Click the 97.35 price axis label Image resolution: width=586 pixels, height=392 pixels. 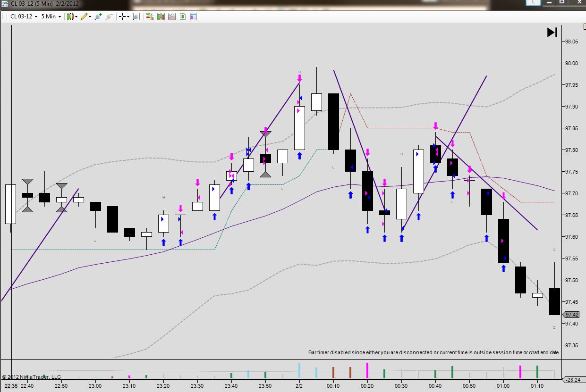tap(571, 345)
